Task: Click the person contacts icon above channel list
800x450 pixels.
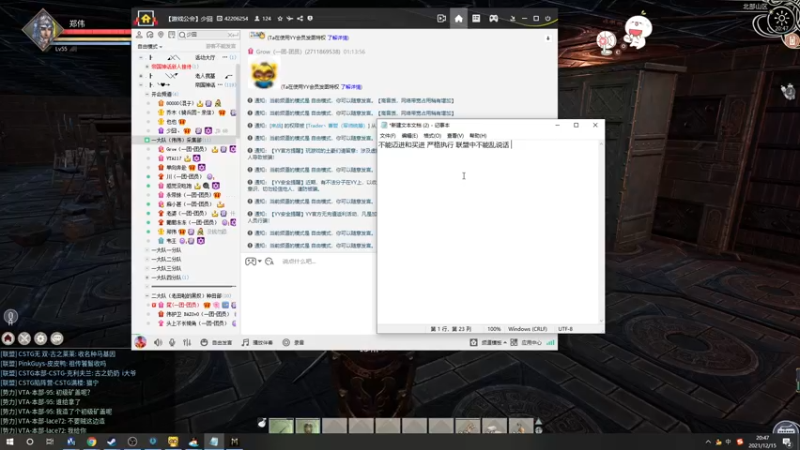Action: click(x=139, y=35)
